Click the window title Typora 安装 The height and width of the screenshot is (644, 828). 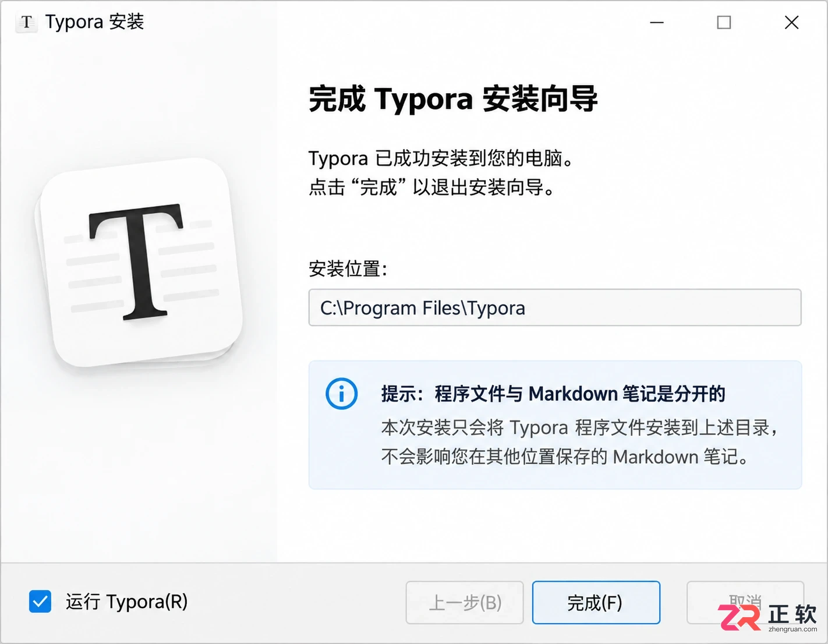pyautogui.click(x=94, y=22)
